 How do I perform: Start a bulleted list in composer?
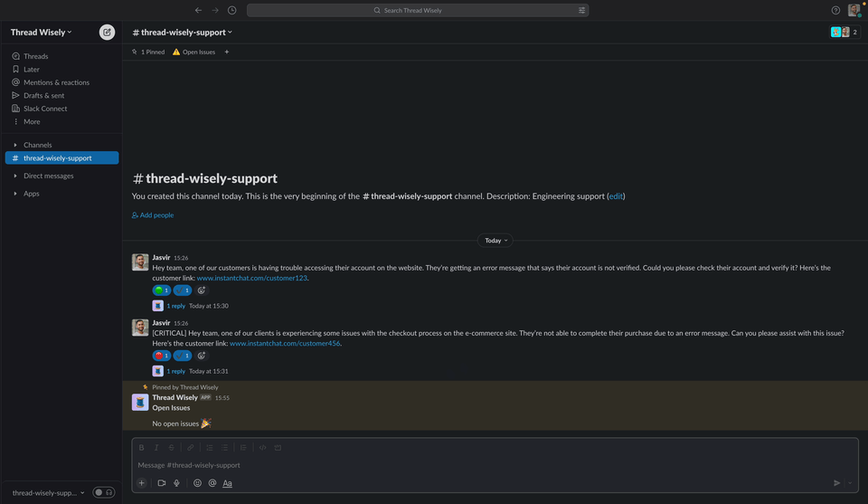click(225, 448)
